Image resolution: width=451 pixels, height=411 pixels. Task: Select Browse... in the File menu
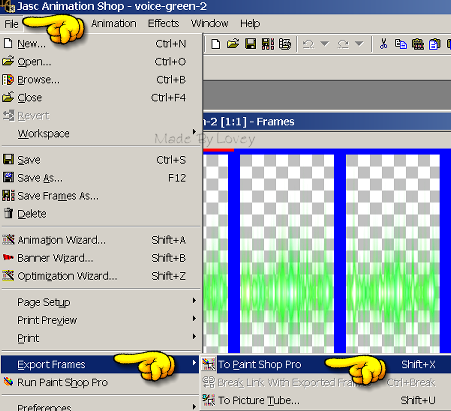[101, 80]
